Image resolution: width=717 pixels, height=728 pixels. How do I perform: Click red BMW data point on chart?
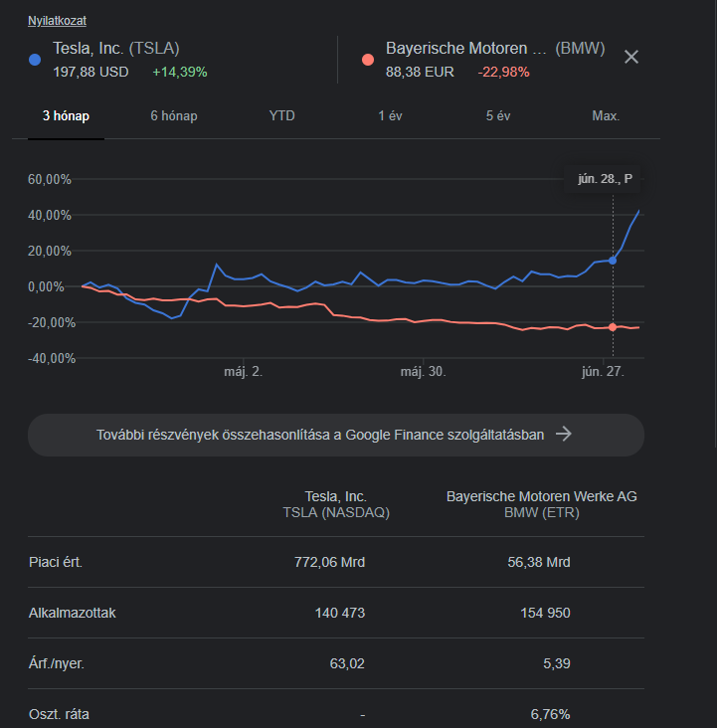[613, 327]
